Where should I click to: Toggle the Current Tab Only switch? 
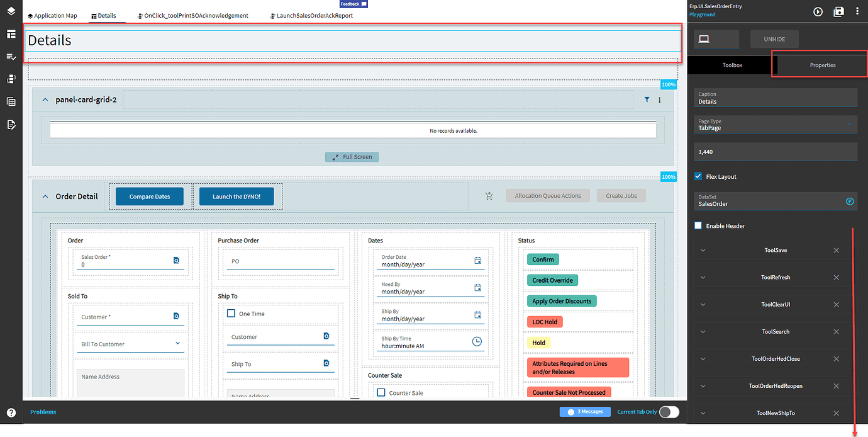tap(669, 411)
